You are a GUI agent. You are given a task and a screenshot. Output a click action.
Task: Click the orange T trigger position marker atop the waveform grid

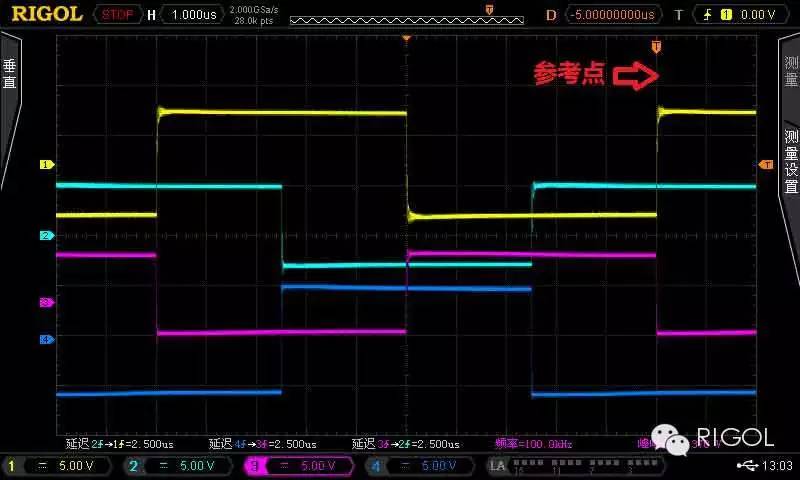pyautogui.click(x=656, y=47)
